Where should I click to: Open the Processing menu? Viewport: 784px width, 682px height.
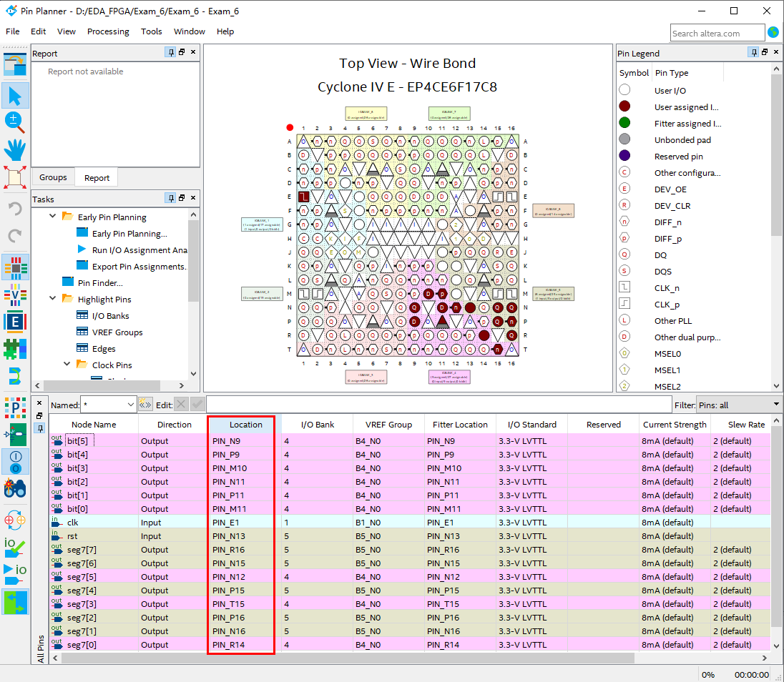click(x=108, y=31)
